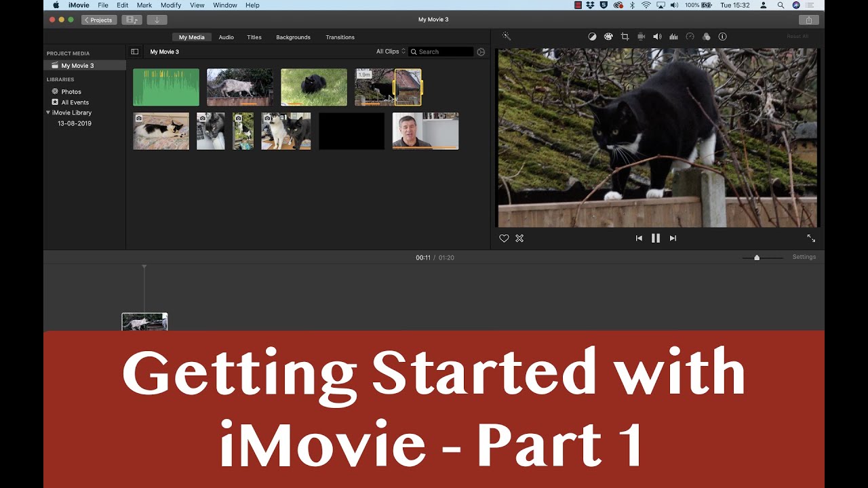Screen dimensions: 868x488
Task: Click the timeline zoom slider
Action: pyautogui.click(x=757, y=258)
